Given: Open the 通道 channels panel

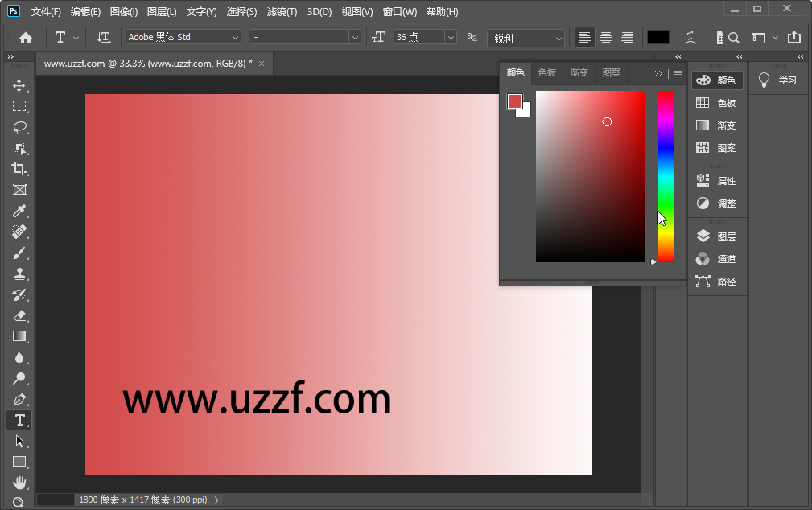Looking at the screenshot, I should 717,258.
